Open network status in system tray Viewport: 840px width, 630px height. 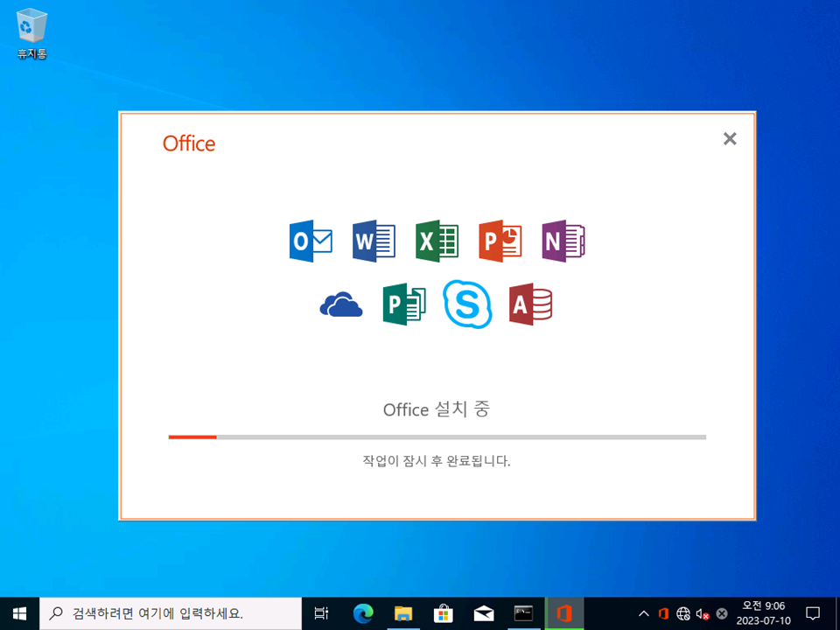click(683, 613)
